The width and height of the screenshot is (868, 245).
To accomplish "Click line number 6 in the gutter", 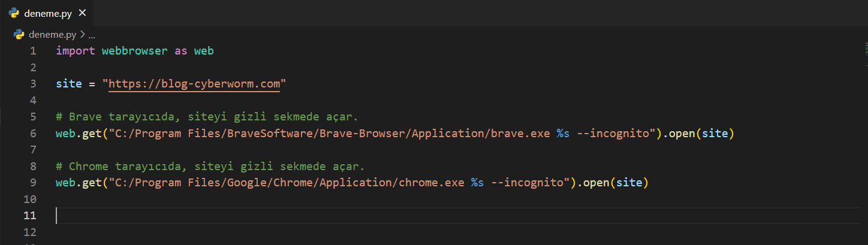I will [33, 133].
